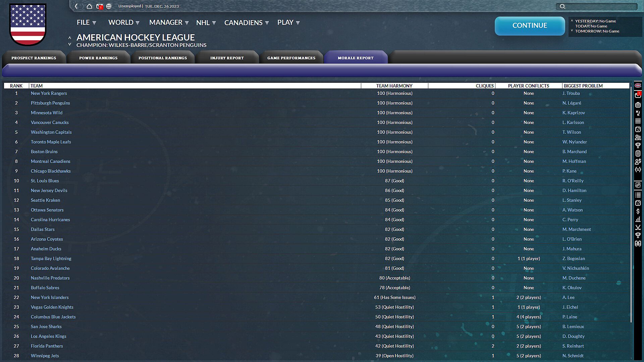Open the Pittsburgh Penguins team link
644x362 pixels.
click(50, 103)
